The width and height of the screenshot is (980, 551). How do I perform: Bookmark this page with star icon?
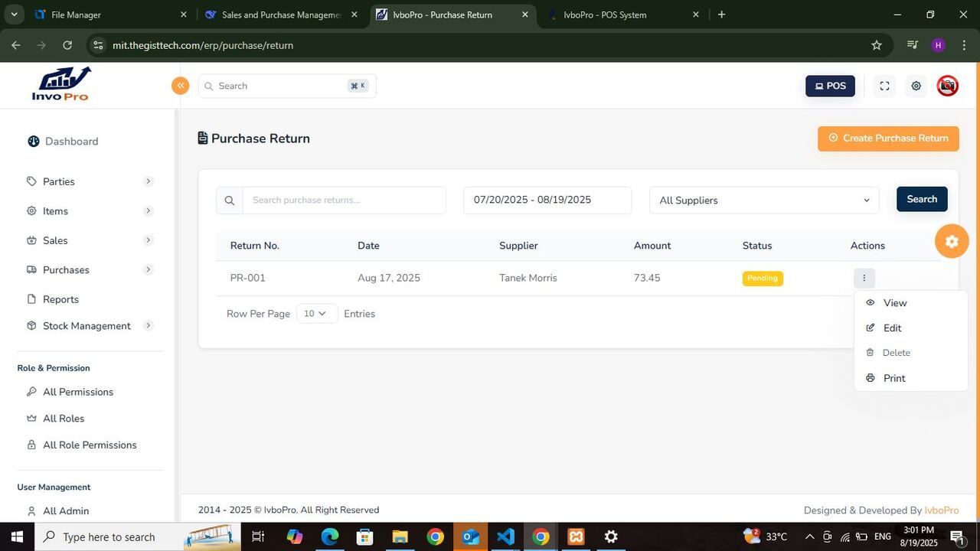tap(877, 45)
